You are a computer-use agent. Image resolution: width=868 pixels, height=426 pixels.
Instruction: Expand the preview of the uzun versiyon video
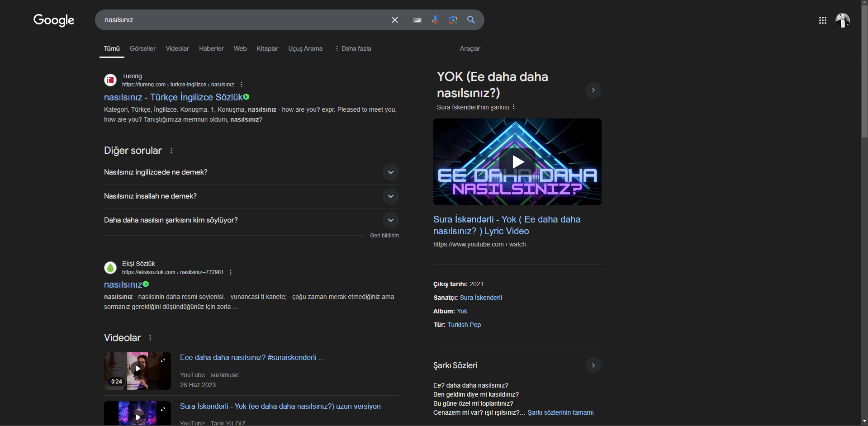coord(163,409)
